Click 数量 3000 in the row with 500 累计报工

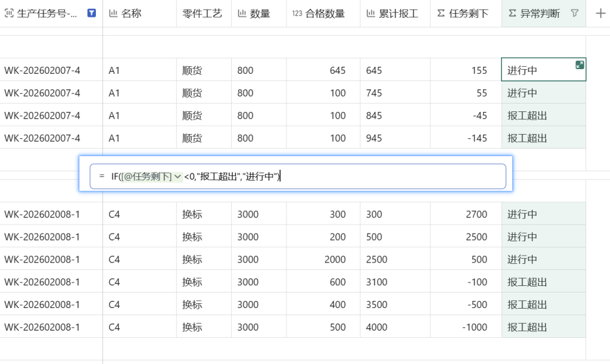[259, 237]
